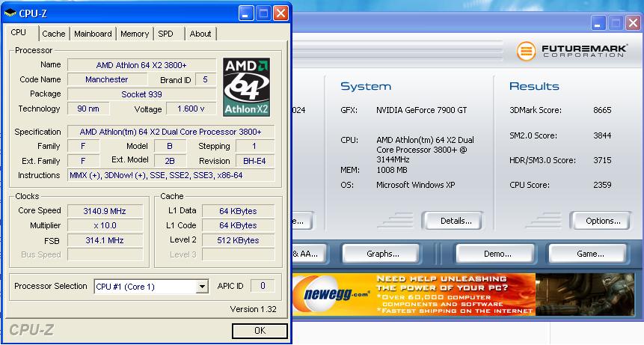644x345 pixels.
Task: Close the CPU-Z window
Action: [x=281, y=13]
